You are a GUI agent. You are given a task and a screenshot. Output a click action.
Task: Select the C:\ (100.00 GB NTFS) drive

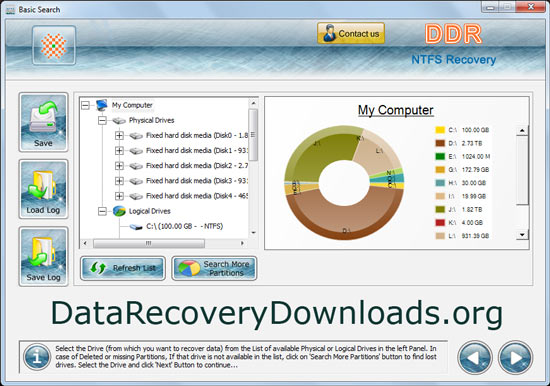pos(185,226)
